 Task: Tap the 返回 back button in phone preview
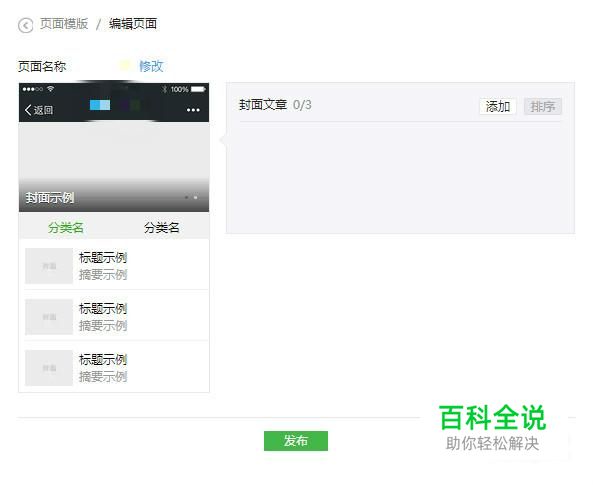pyautogui.click(x=39, y=110)
